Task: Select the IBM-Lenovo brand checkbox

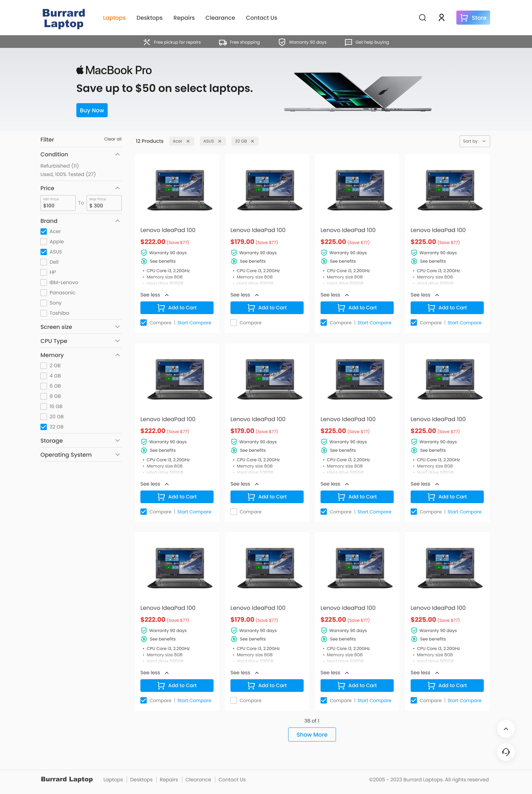Action: (x=43, y=282)
